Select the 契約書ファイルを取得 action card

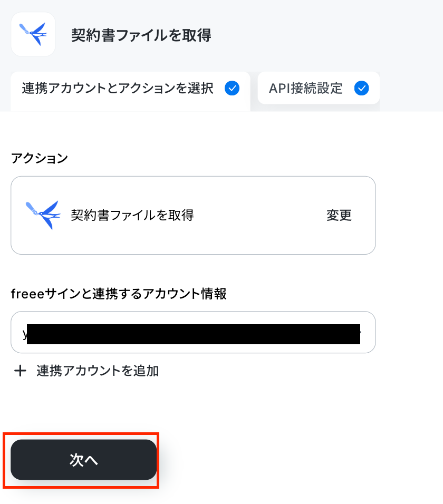[x=193, y=215]
